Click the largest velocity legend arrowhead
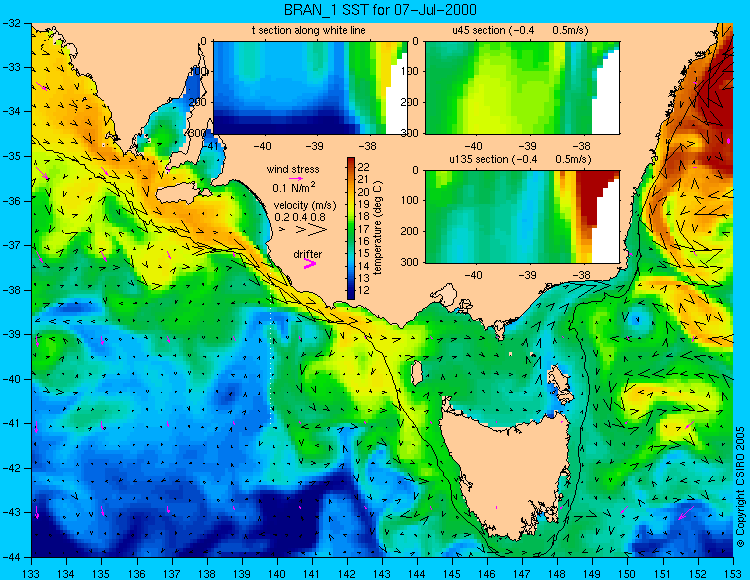The image size is (750, 580). (318, 230)
